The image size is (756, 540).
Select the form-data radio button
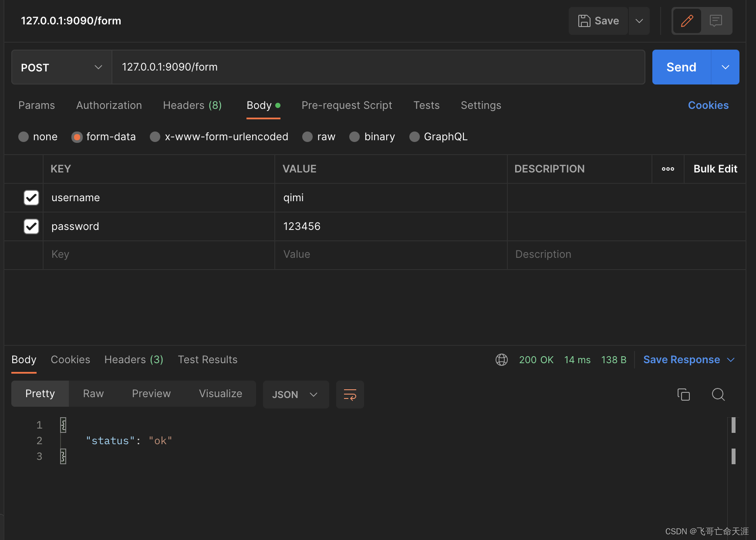point(77,137)
